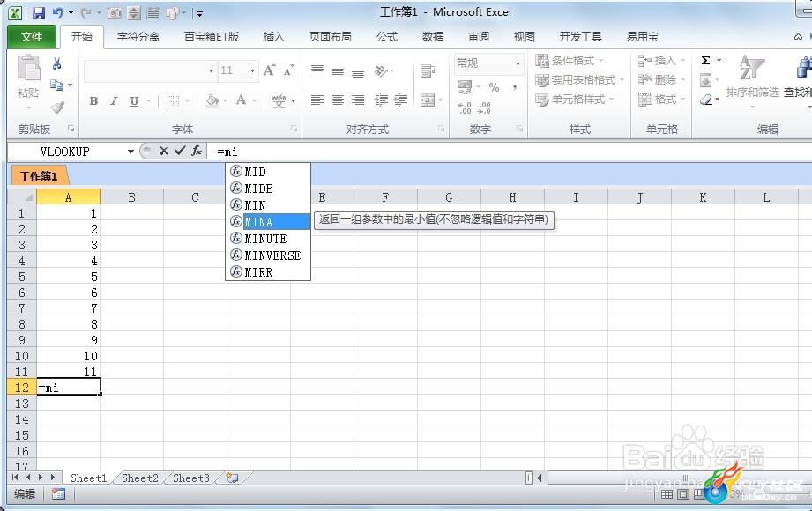Click the Insert Function fx icon
The height and width of the screenshot is (511, 812).
[197, 151]
